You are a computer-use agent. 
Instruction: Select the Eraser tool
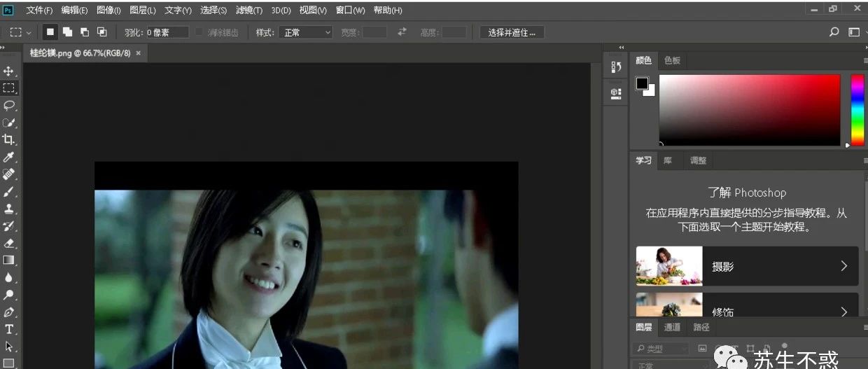tap(9, 243)
